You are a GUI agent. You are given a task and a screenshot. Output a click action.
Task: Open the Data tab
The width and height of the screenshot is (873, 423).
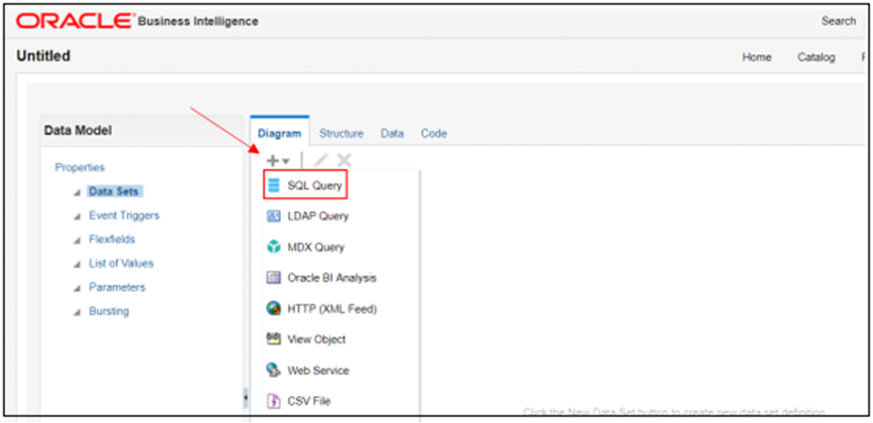point(392,134)
